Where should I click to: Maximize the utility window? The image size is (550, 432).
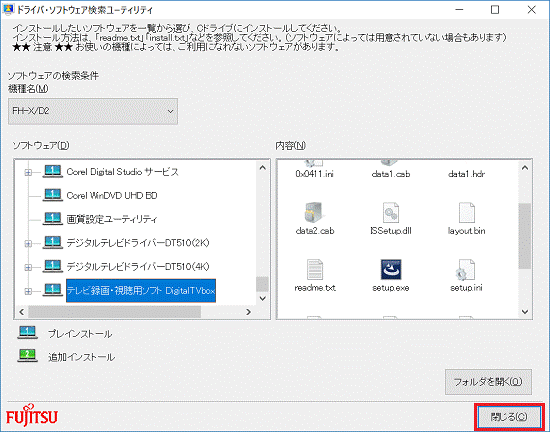(x=495, y=9)
